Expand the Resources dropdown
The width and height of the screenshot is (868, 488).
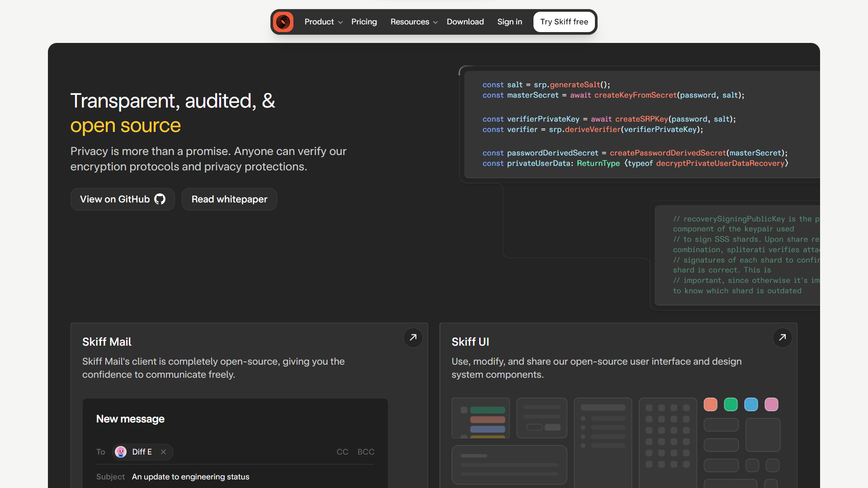click(414, 22)
